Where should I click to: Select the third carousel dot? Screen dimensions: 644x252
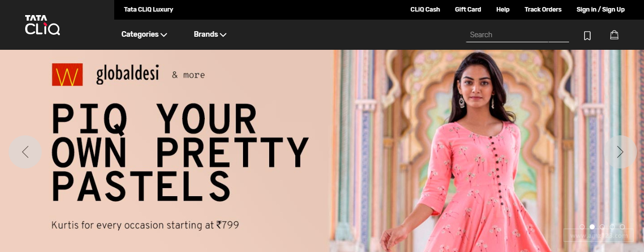tap(602, 227)
